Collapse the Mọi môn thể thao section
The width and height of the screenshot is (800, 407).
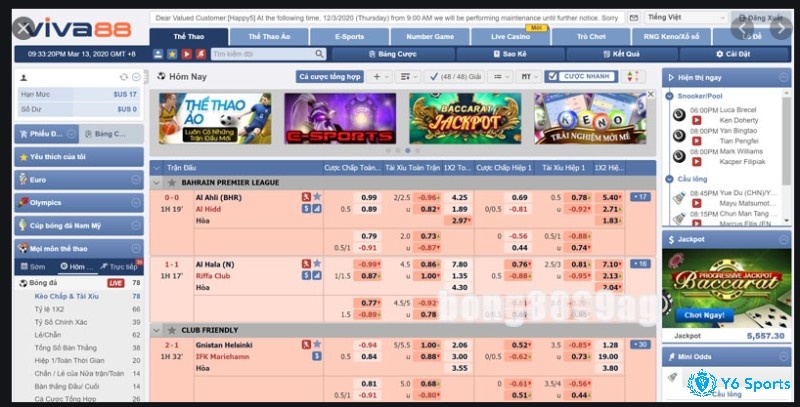(136, 248)
